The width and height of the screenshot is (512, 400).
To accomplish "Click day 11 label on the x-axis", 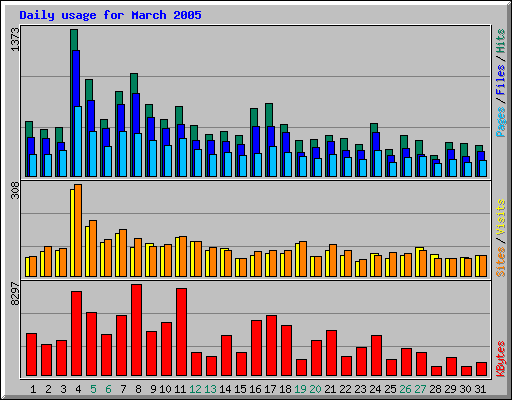I will [x=180, y=389].
